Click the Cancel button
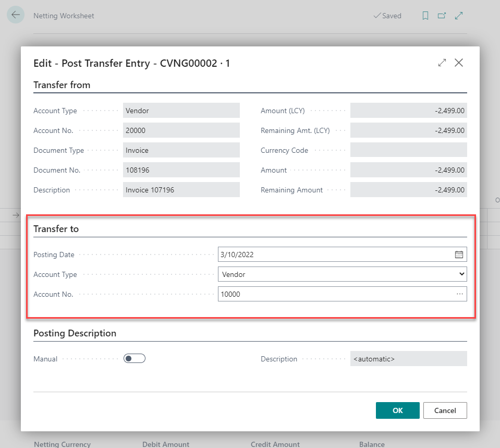This screenshot has width=500, height=448. (x=445, y=410)
